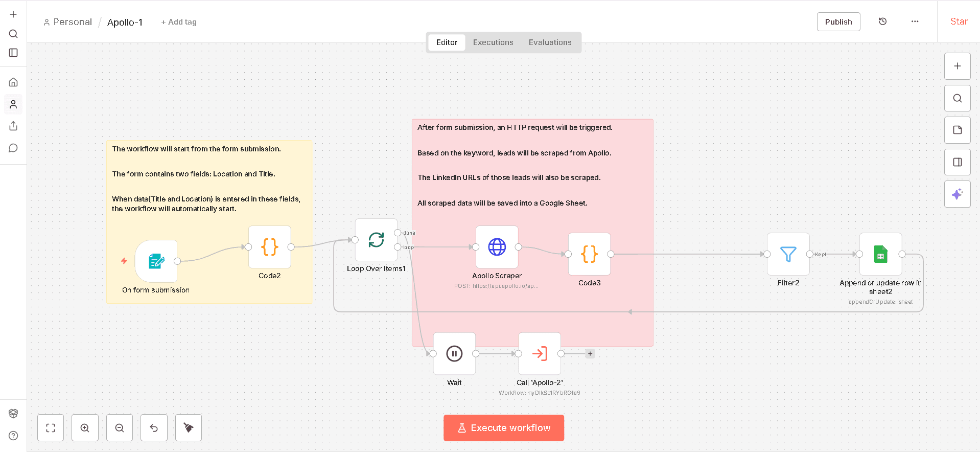
Task: Open workflow history clock icon
Action: coord(882,21)
